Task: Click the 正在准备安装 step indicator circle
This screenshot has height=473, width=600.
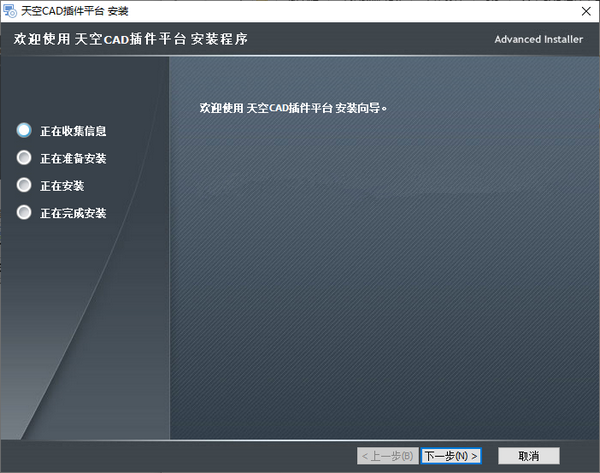Action: pyautogui.click(x=24, y=158)
